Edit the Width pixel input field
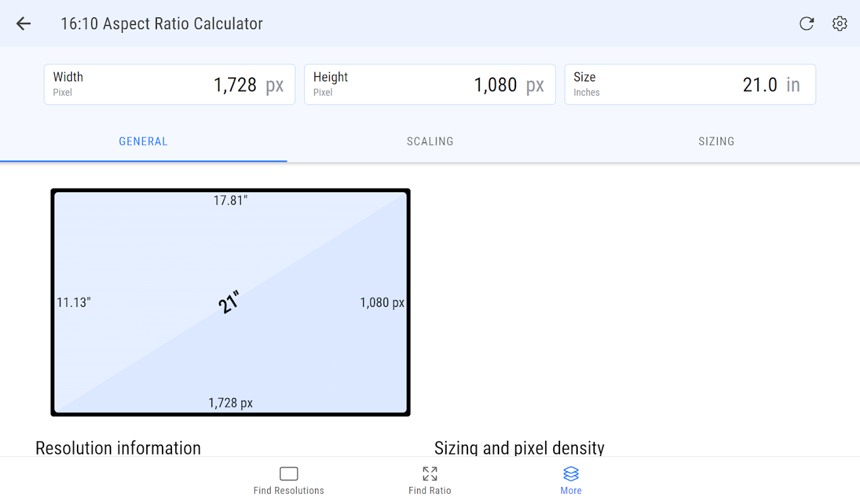Image resolution: width=860 pixels, height=504 pixels. coord(169,84)
